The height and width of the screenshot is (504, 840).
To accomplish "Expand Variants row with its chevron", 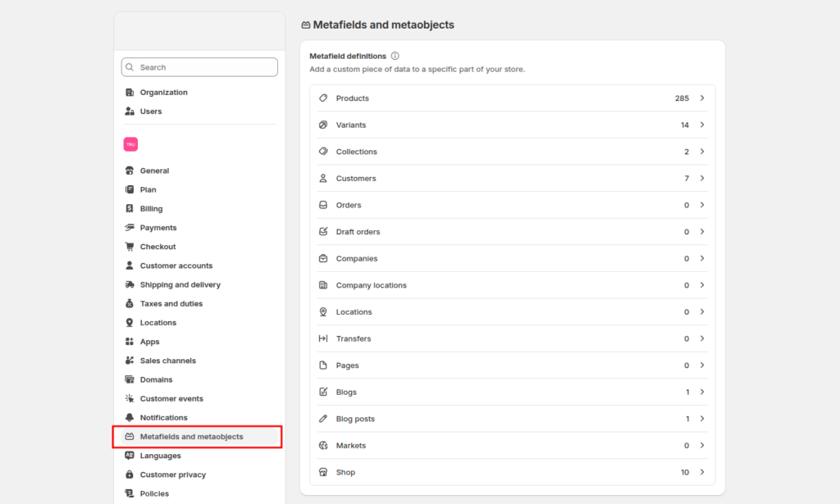I will (x=702, y=125).
